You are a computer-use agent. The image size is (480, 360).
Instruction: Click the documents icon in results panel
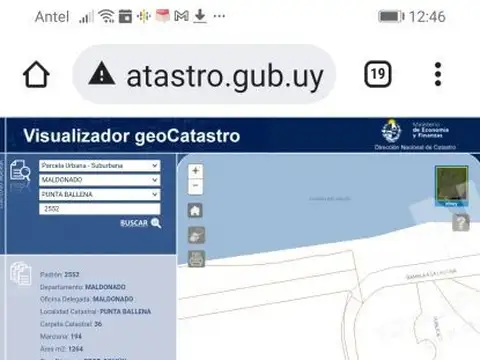tap(21, 273)
